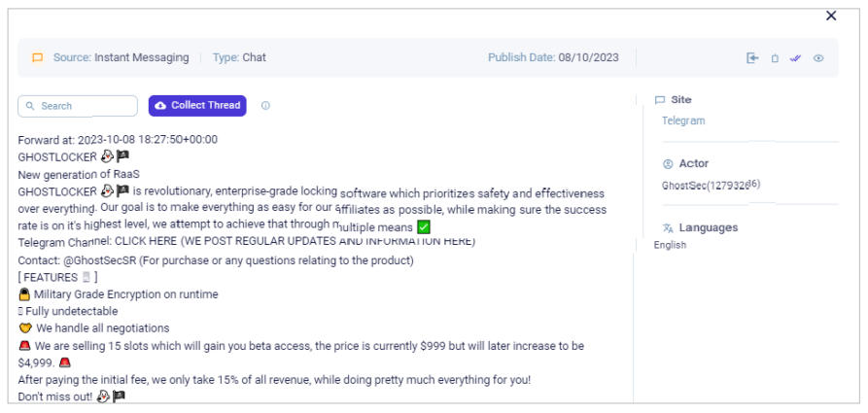
Task: Click the Collect Thread button
Action: click(197, 106)
